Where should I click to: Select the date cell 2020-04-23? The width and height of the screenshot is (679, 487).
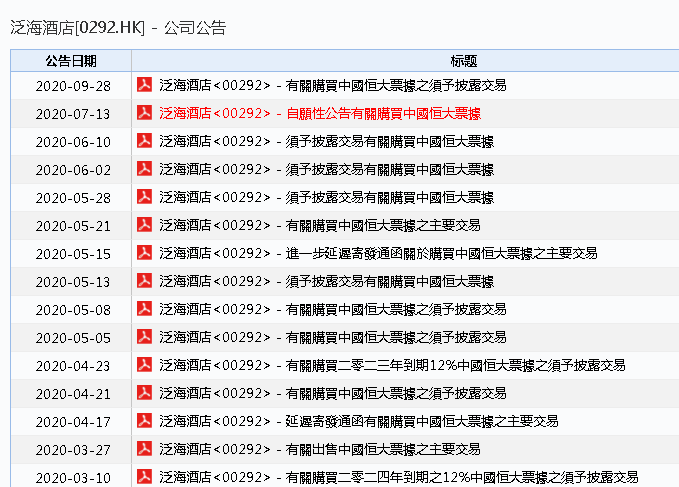click(73, 366)
